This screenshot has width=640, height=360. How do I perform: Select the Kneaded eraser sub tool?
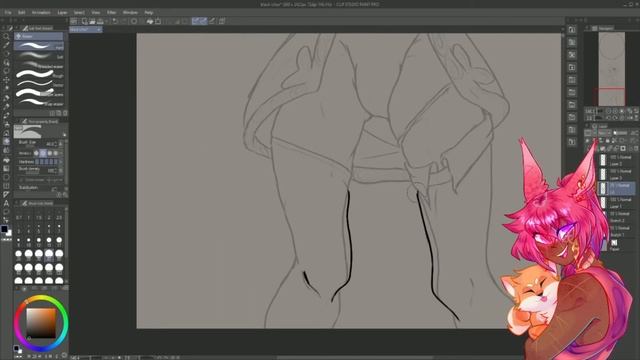click(x=39, y=65)
